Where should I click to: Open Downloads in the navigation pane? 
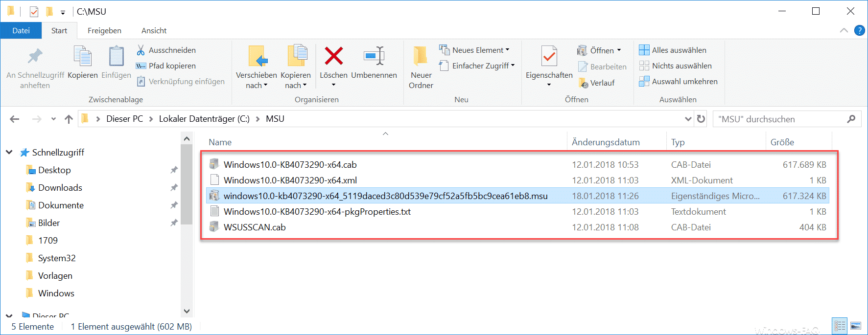pyautogui.click(x=60, y=187)
